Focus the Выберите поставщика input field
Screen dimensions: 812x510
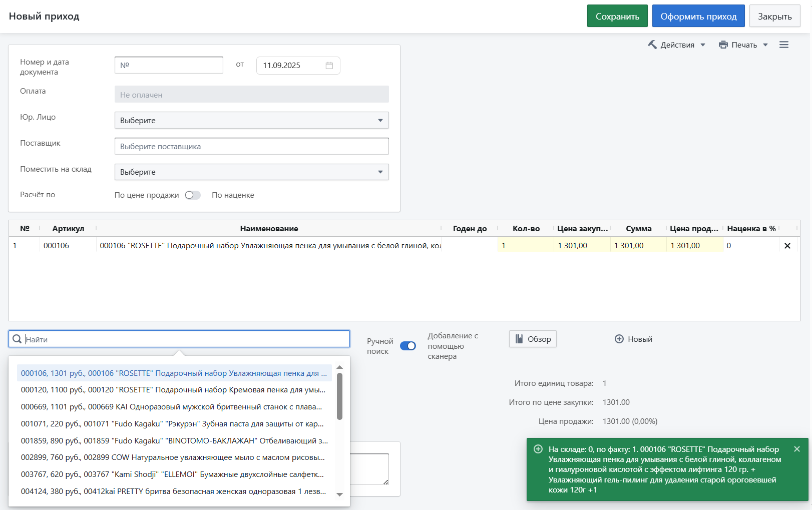251,147
